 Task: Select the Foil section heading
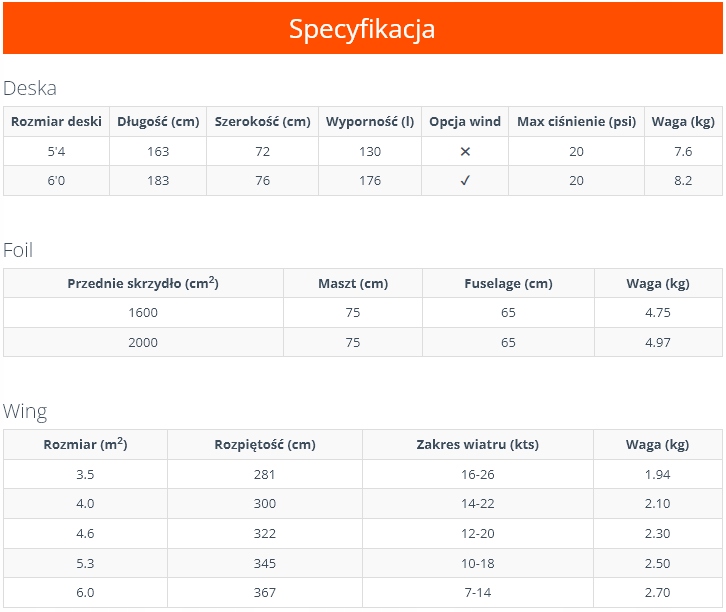click(18, 250)
